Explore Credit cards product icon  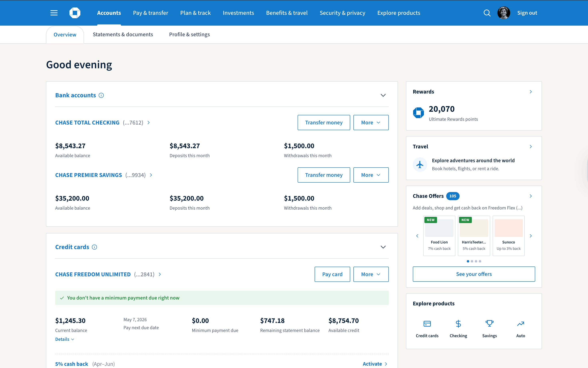427,324
